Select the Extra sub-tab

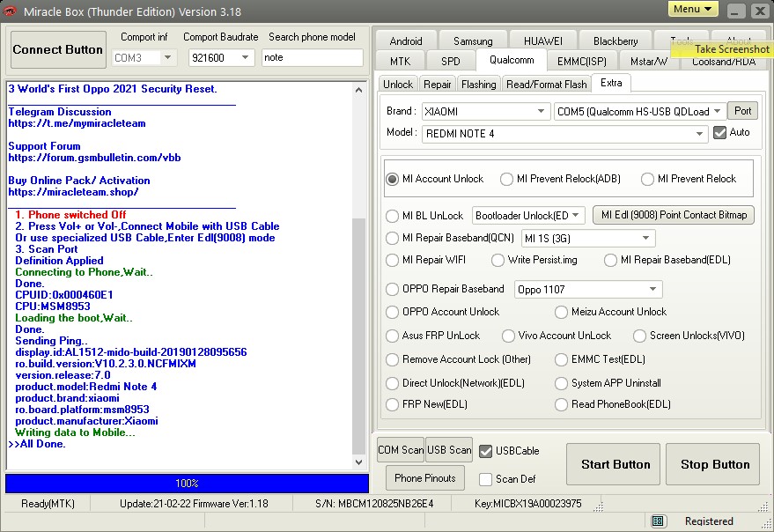click(611, 83)
